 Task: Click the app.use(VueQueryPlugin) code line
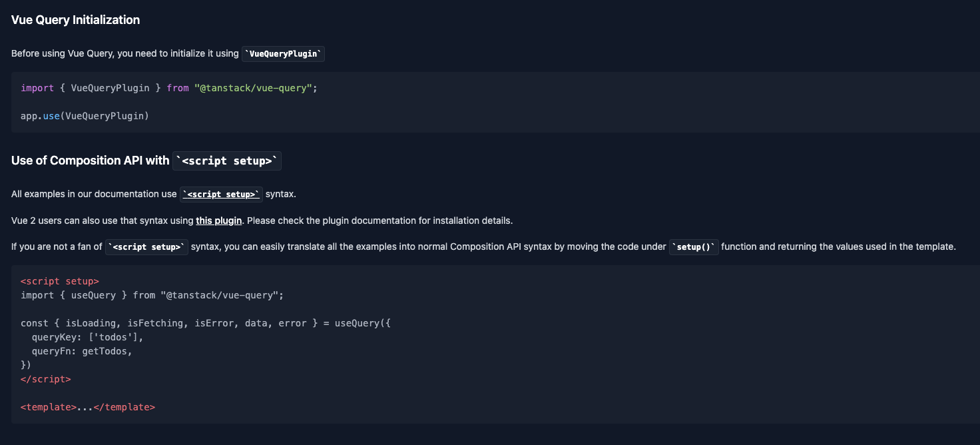click(x=85, y=116)
